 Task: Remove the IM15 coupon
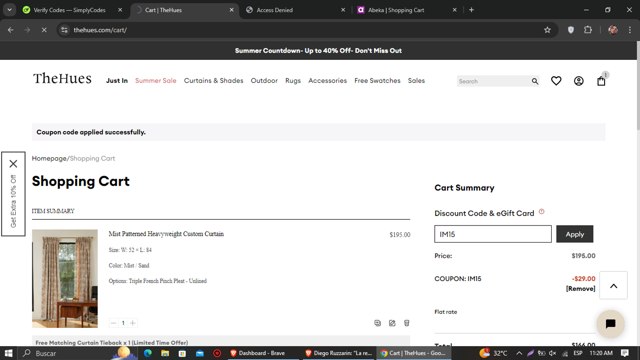(580, 289)
